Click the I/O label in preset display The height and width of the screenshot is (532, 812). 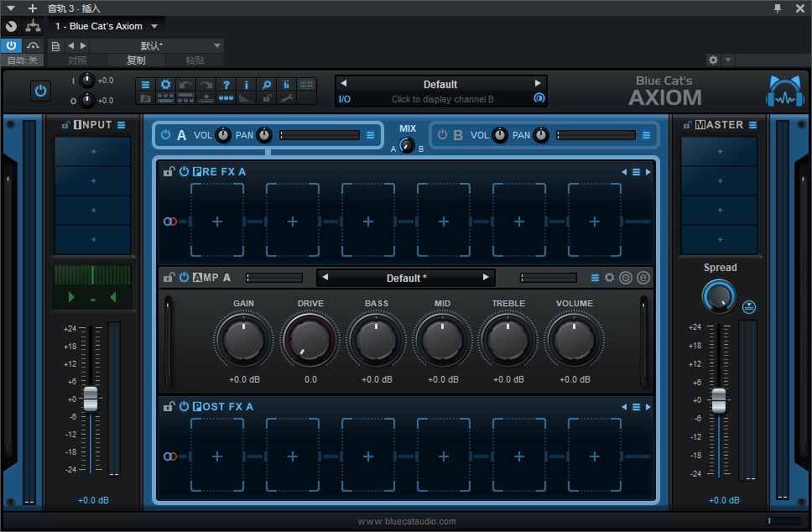(345, 99)
